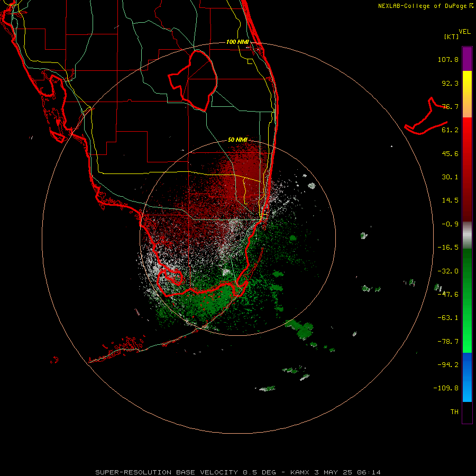Select the 14.5 scale value
This screenshot has width=476, height=476.
450,200
